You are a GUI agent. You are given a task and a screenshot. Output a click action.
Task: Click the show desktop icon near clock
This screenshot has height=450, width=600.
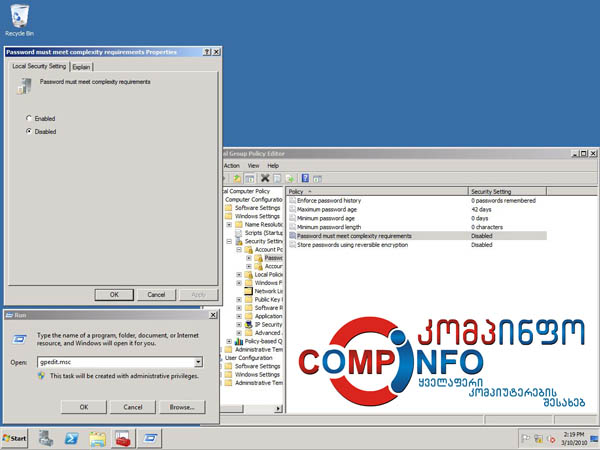coord(594,439)
